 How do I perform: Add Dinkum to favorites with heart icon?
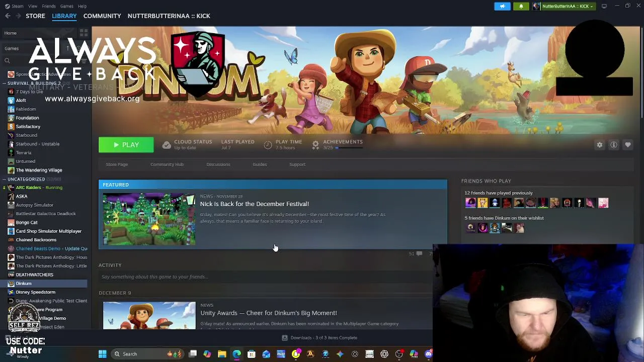pyautogui.click(x=628, y=145)
